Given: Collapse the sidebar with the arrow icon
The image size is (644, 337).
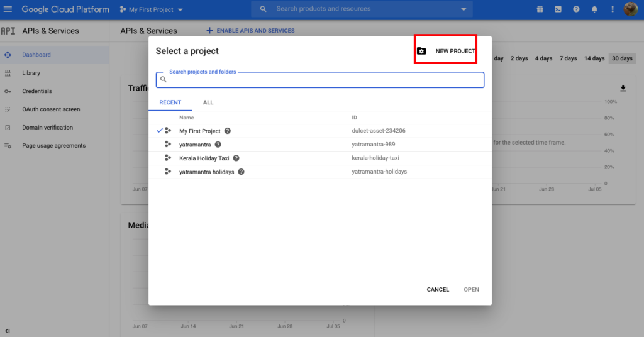Looking at the screenshot, I should pyautogui.click(x=8, y=331).
